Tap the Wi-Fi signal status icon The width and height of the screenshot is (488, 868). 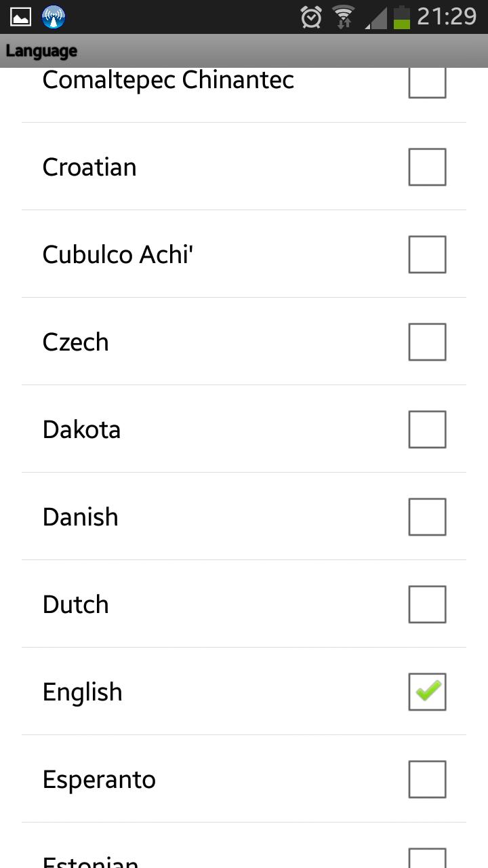pos(344,17)
